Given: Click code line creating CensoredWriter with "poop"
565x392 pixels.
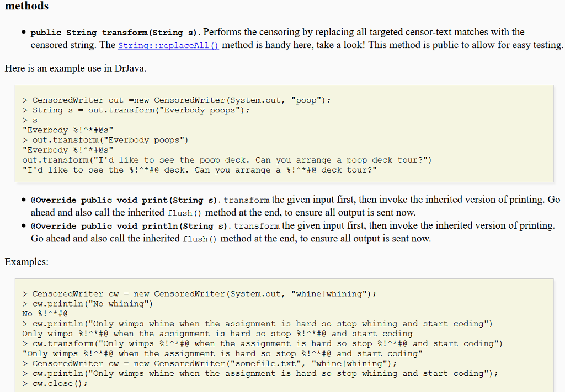Looking at the screenshot, I should [x=177, y=100].
